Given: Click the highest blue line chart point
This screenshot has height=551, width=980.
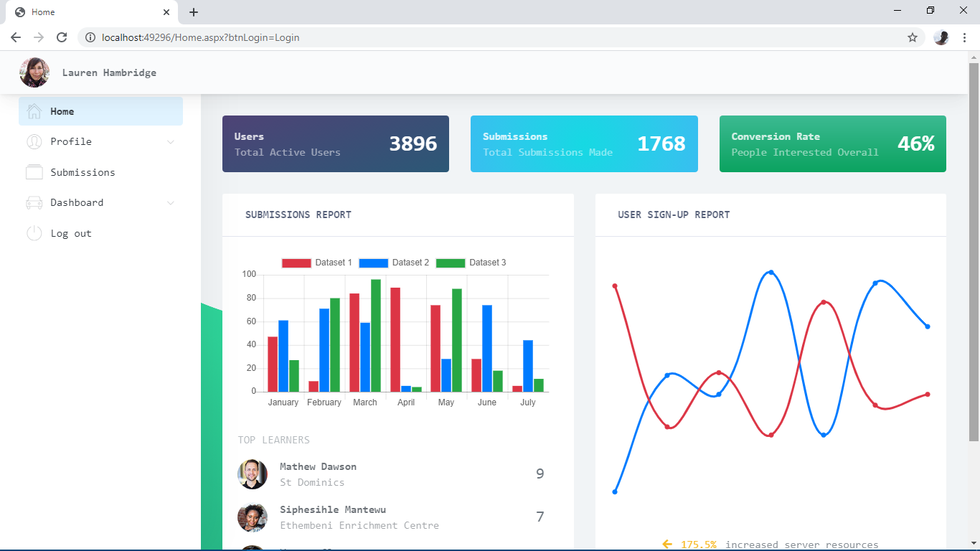Looking at the screenshot, I should point(771,273).
